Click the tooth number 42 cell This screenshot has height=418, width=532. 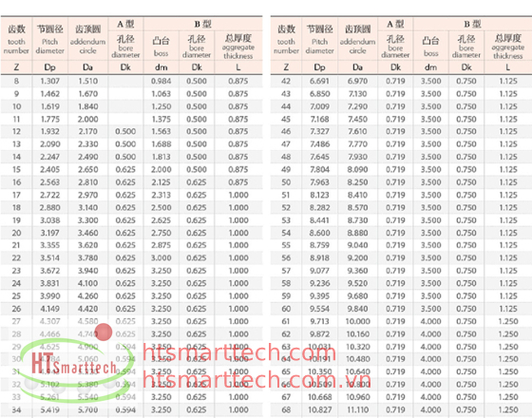(x=286, y=81)
